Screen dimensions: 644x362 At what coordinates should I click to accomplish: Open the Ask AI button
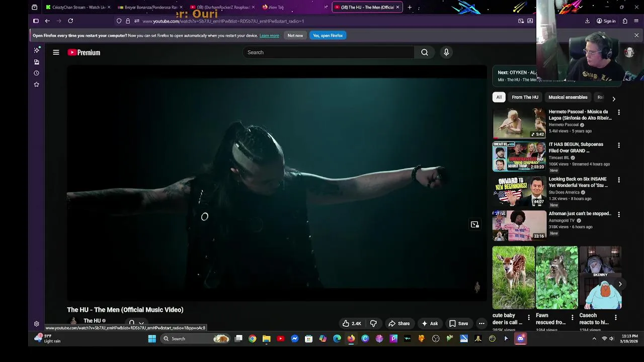(x=430, y=324)
